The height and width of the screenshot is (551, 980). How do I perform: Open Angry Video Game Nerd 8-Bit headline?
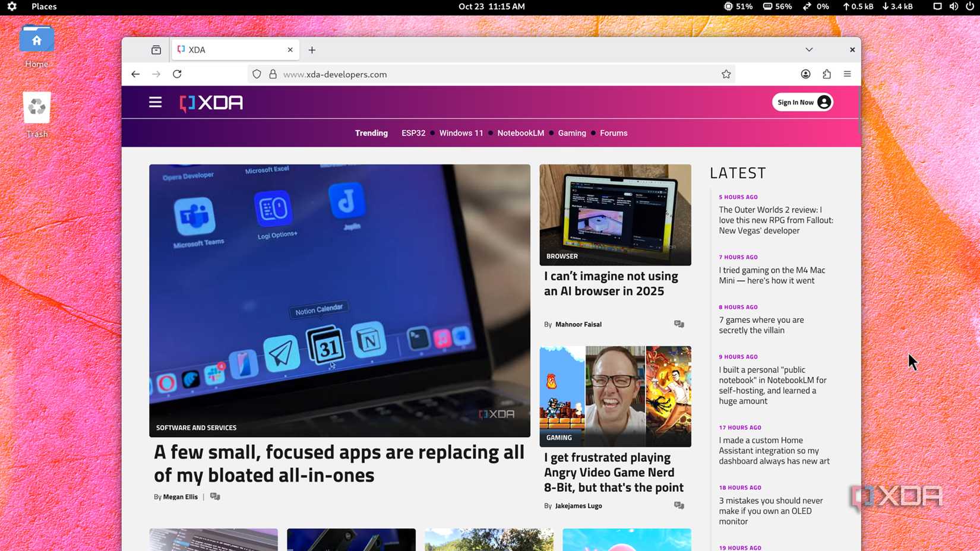pos(614,473)
